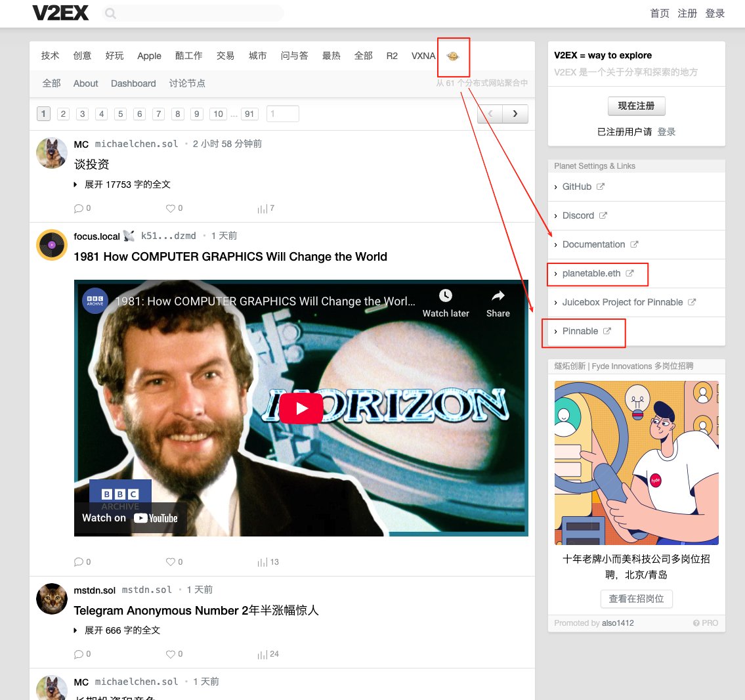Go to previous page arrow
745x700 pixels.
490,114
